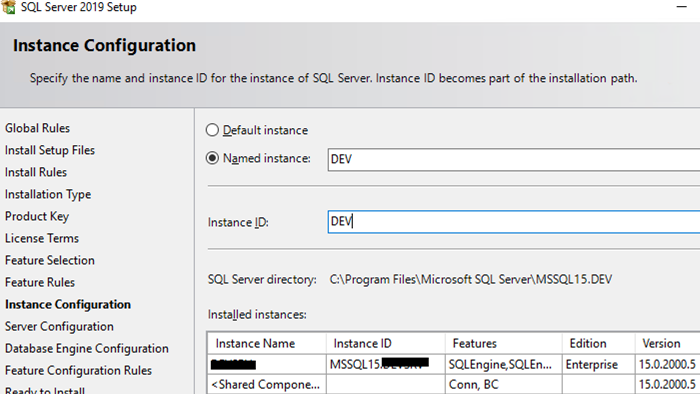Open the Feature Selection step
Image resolution: width=700 pixels, height=394 pixels.
(x=50, y=260)
